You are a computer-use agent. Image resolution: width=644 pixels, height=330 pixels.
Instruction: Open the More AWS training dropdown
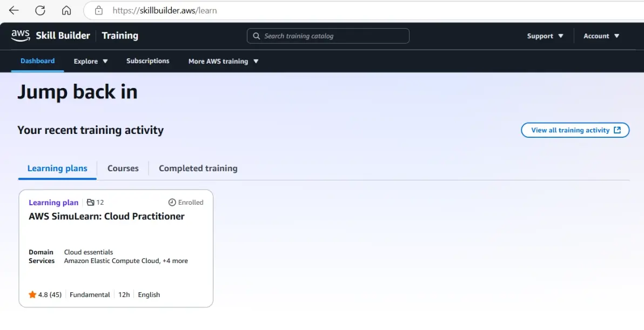pos(224,61)
